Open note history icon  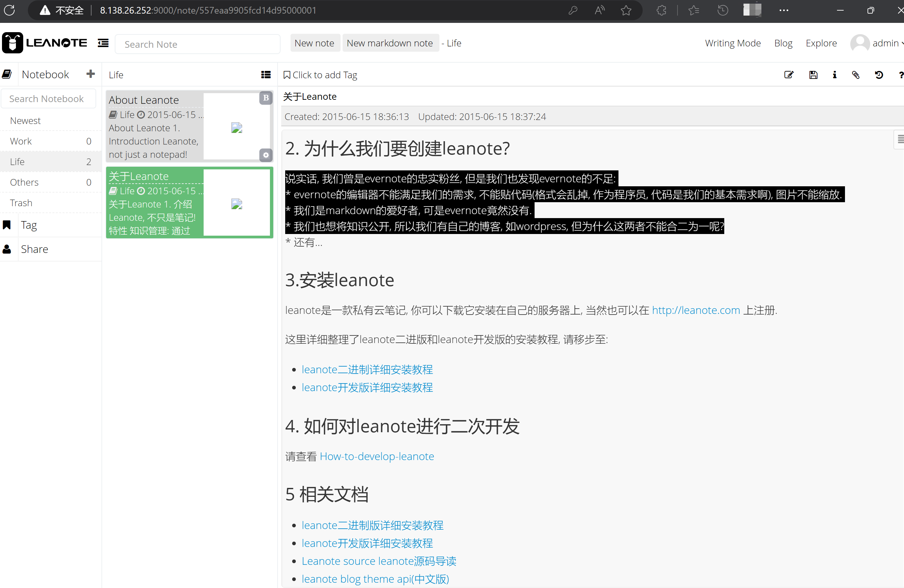click(x=878, y=75)
